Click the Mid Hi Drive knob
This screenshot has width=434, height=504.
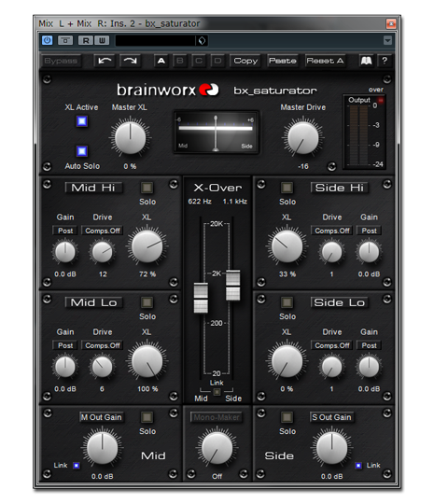pyautogui.click(x=103, y=252)
